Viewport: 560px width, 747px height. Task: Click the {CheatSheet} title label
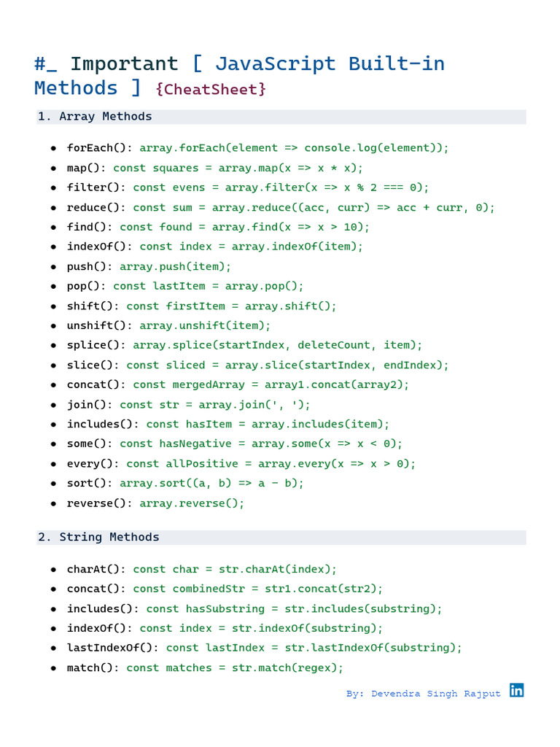coord(211,90)
